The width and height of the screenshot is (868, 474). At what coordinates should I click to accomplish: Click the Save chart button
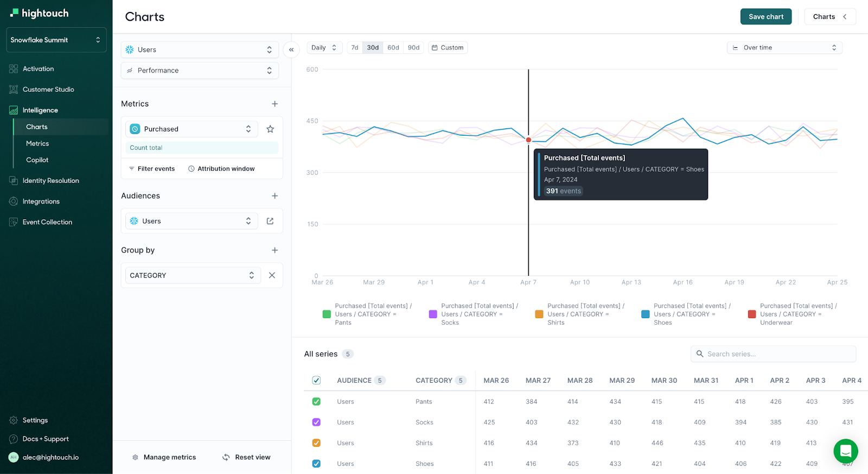pyautogui.click(x=765, y=17)
